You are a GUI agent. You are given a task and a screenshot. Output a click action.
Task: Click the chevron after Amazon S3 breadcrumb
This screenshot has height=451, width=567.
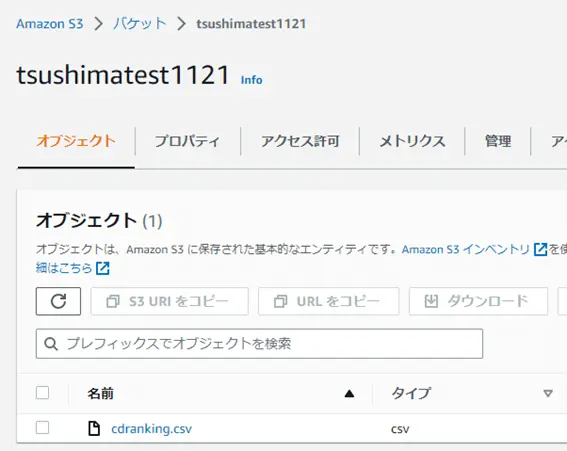point(98,24)
